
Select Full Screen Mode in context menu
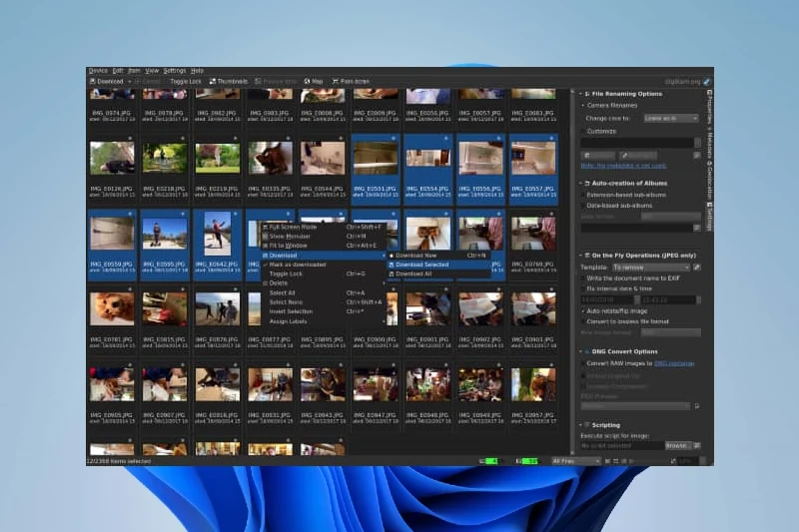tap(323, 227)
